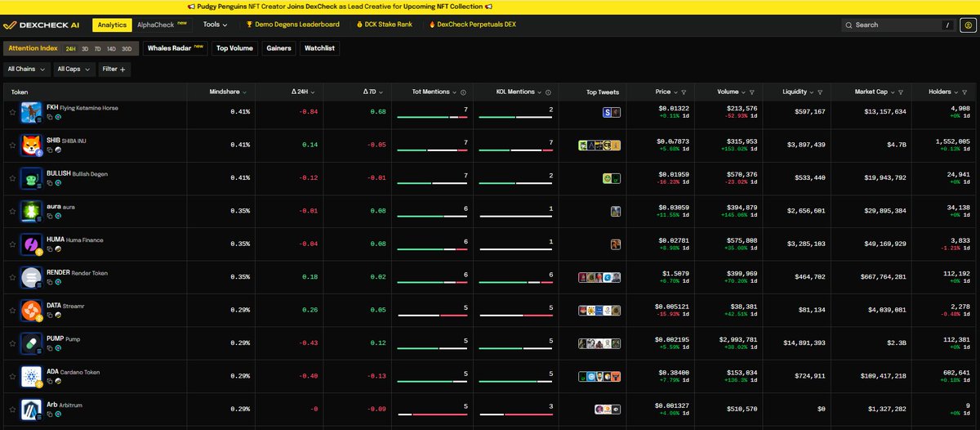Click the Price column filter icon
Image resolution: width=980 pixels, height=430 pixels.
click(684, 92)
